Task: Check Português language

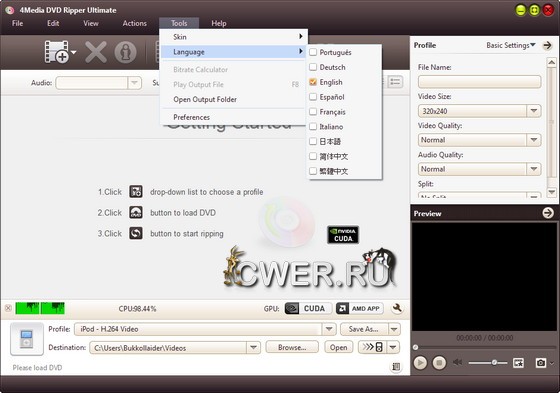Action: (313, 52)
